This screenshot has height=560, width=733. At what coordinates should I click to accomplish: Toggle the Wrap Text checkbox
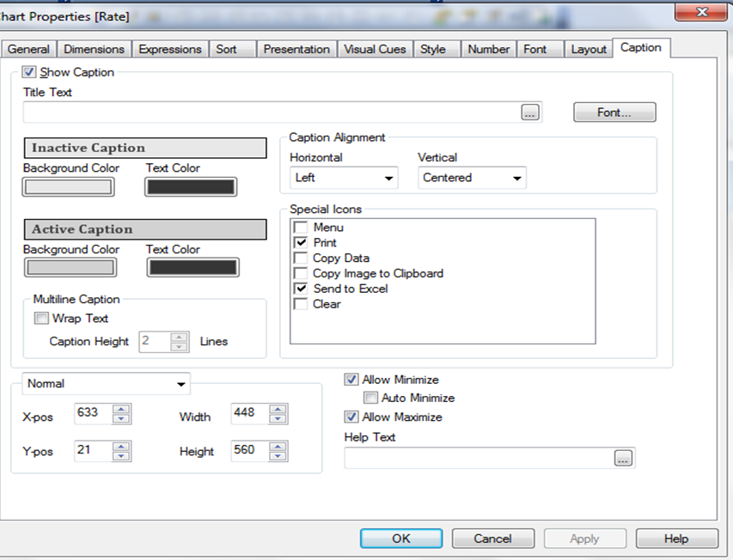coord(41,319)
